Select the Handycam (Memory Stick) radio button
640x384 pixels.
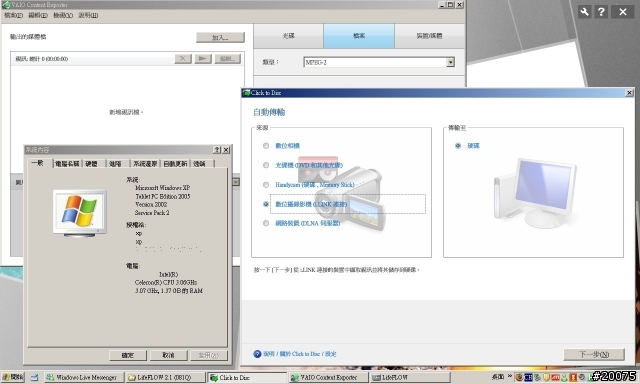(x=266, y=185)
